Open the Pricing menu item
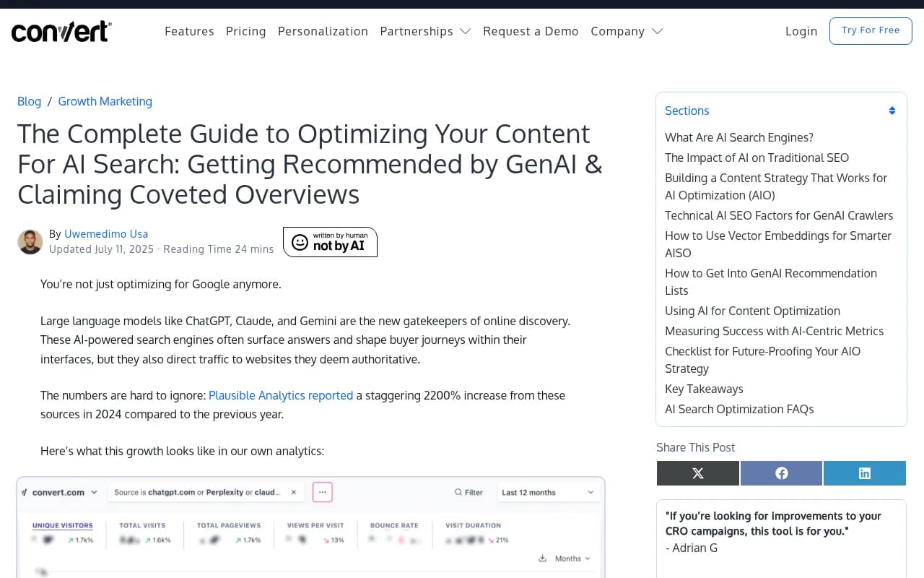Screen dimensions: 924x578 [245, 31]
